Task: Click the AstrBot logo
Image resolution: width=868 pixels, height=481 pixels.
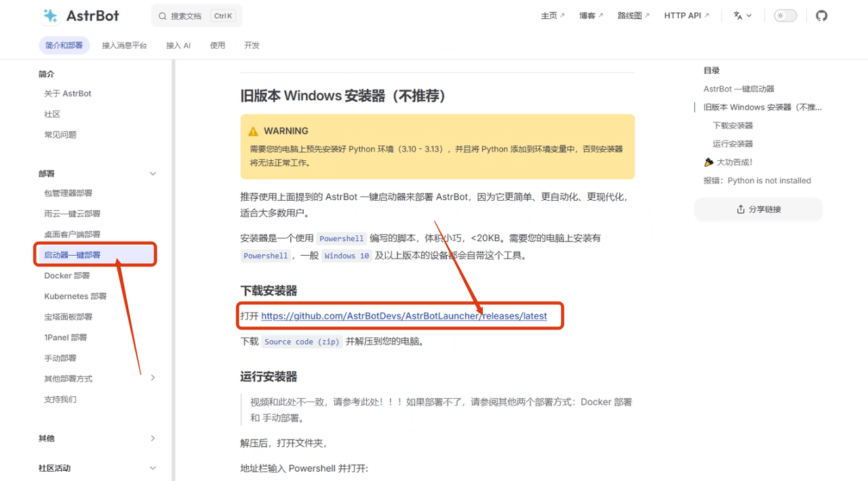Action: (x=81, y=16)
